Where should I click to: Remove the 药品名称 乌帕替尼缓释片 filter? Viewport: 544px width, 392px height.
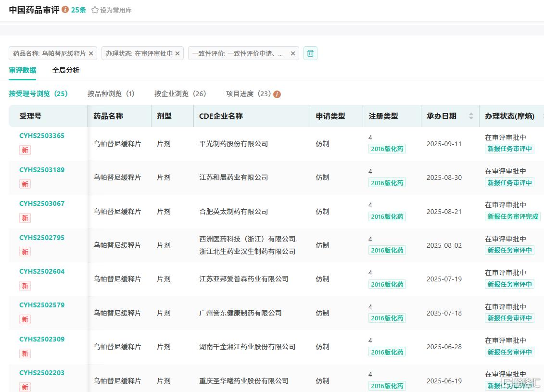(x=91, y=53)
